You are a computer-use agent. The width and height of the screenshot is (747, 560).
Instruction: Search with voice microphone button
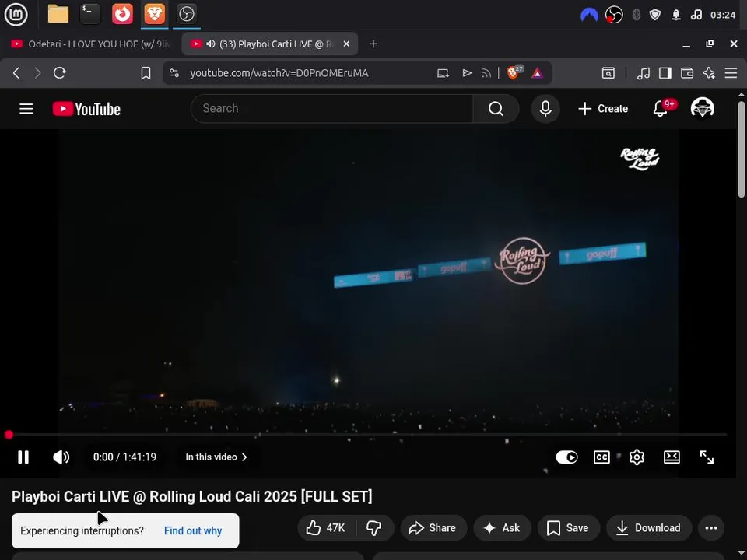click(x=545, y=109)
